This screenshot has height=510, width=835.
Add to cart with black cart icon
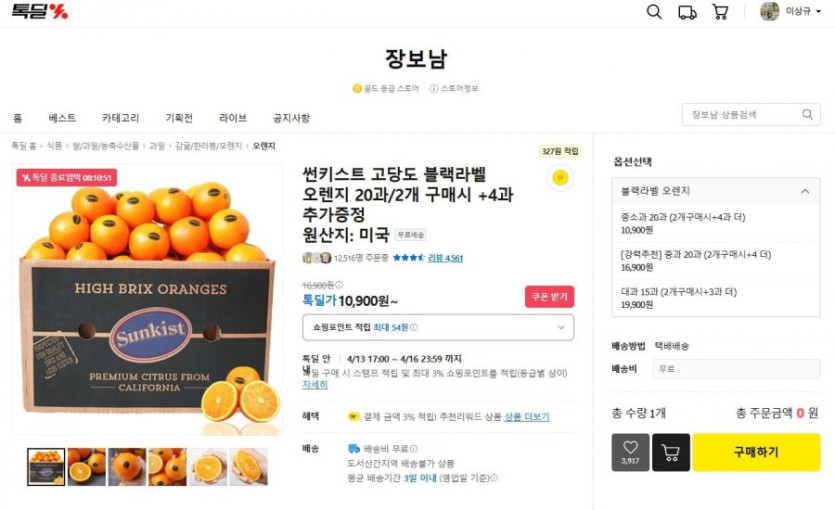click(670, 452)
